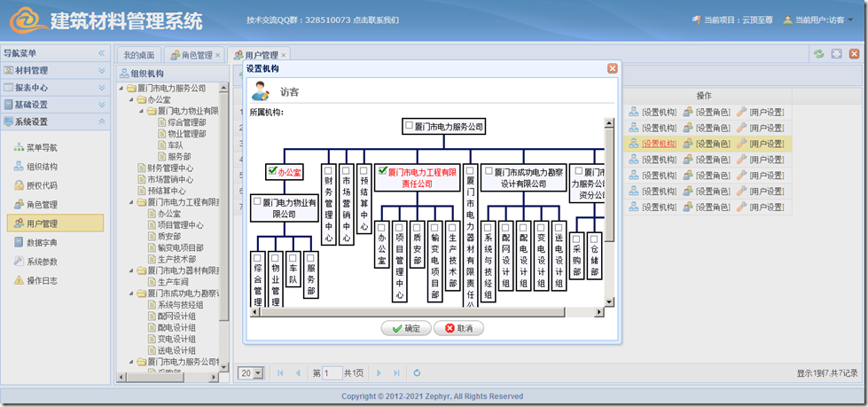This screenshot has height=407, width=868.
Task: Check the 厦门市电力服务公司 root checkbox
Action: click(x=409, y=127)
